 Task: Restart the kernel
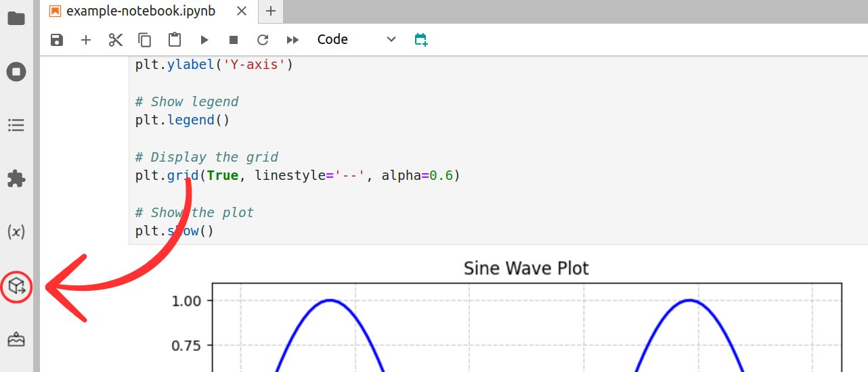pyautogui.click(x=263, y=40)
